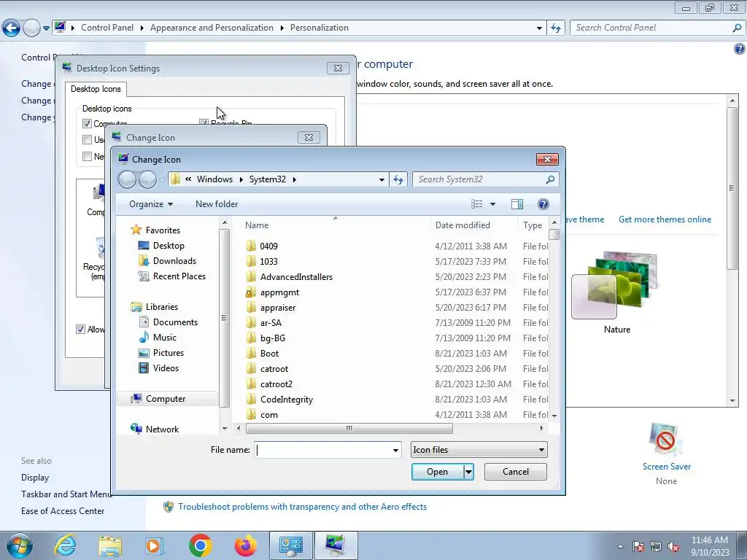Open the Open button split arrow
The image size is (747, 560).
[x=469, y=472]
